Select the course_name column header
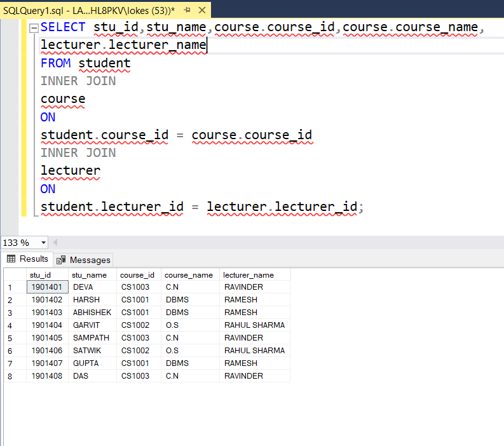Screen dimensions: 504x446 (190, 275)
